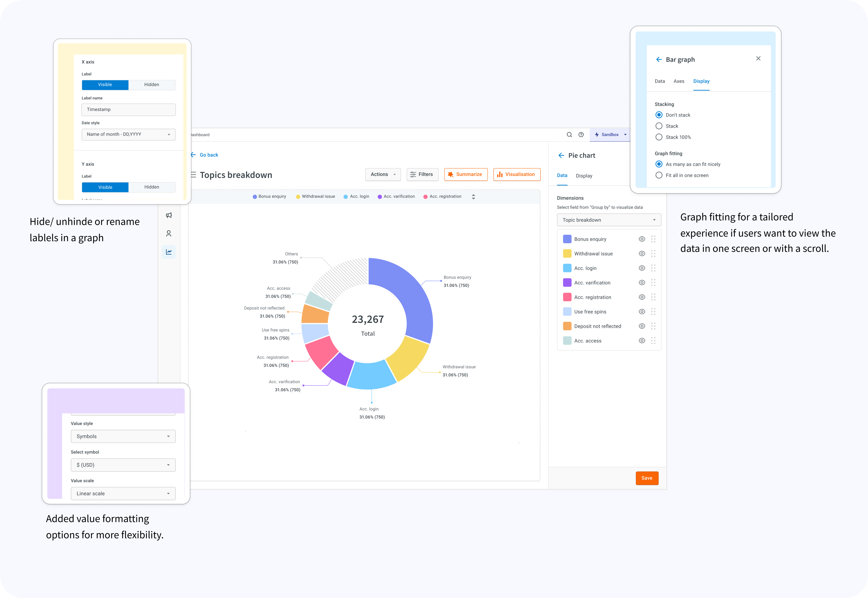Click back arrow next to Pie chart
This screenshot has height=598, width=868.
click(x=561, y=155)
